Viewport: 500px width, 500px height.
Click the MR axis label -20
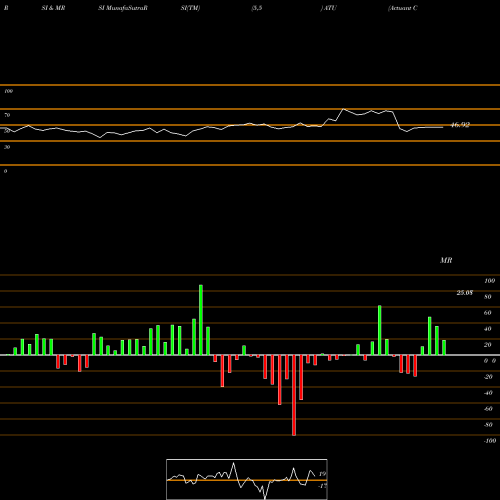pos(488,377)
